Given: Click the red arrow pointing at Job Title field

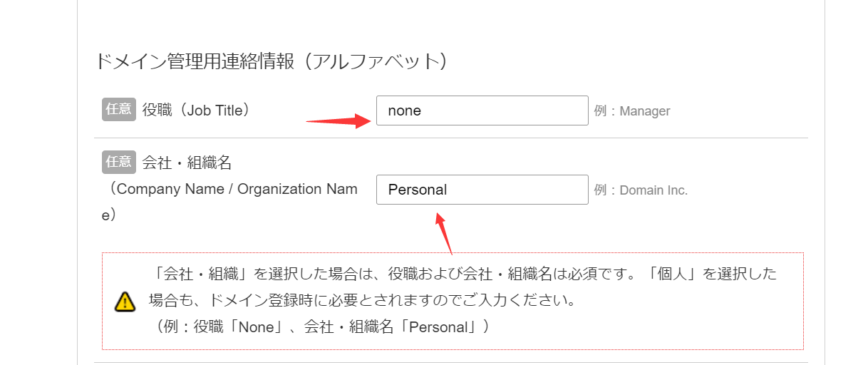Looking at the screenshot, I should [338, 120].
